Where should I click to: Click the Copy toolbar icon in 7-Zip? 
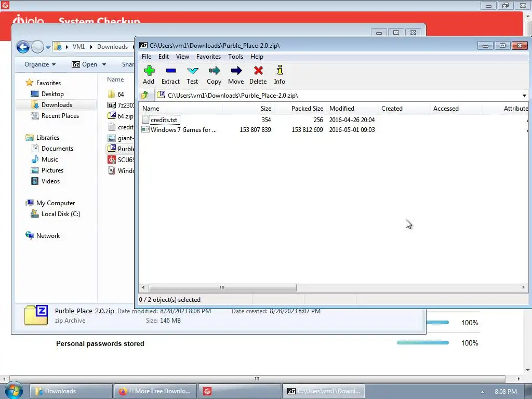214,75
